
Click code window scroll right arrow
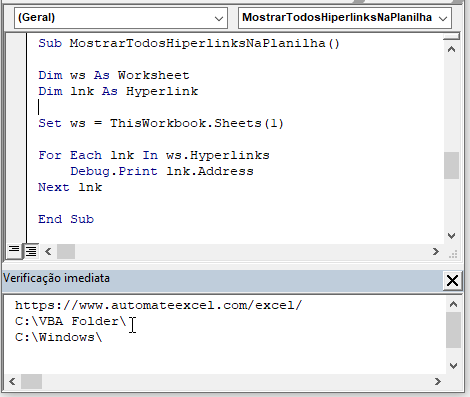[435, 252]
